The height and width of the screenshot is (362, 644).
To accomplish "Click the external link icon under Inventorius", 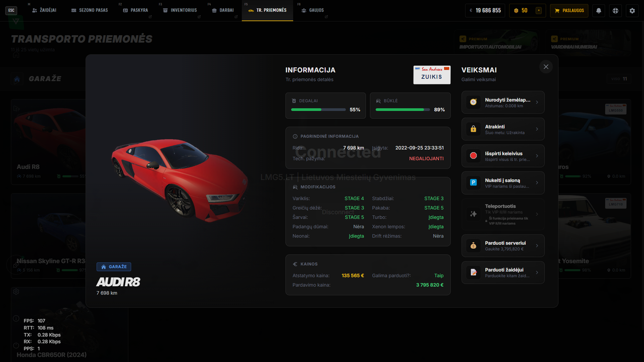I will 199,17.
